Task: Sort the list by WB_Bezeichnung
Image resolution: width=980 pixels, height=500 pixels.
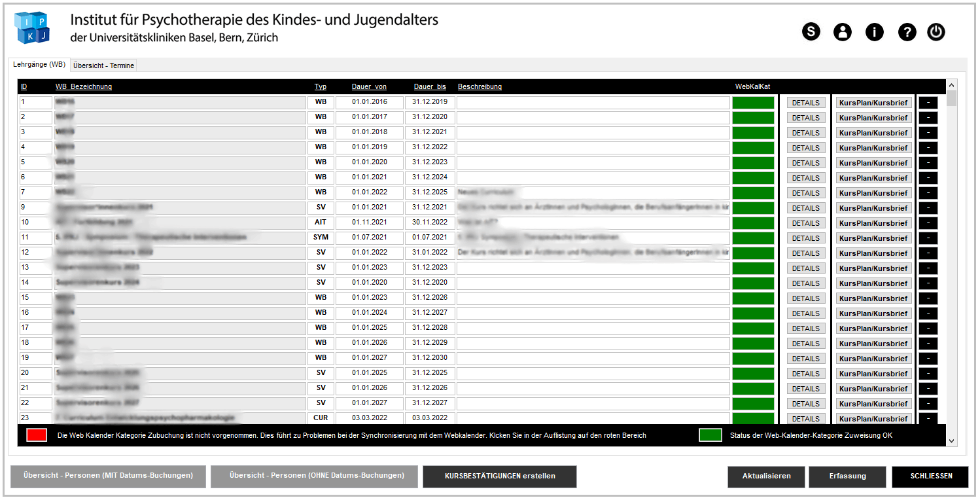Action: (x=83, y=86)
